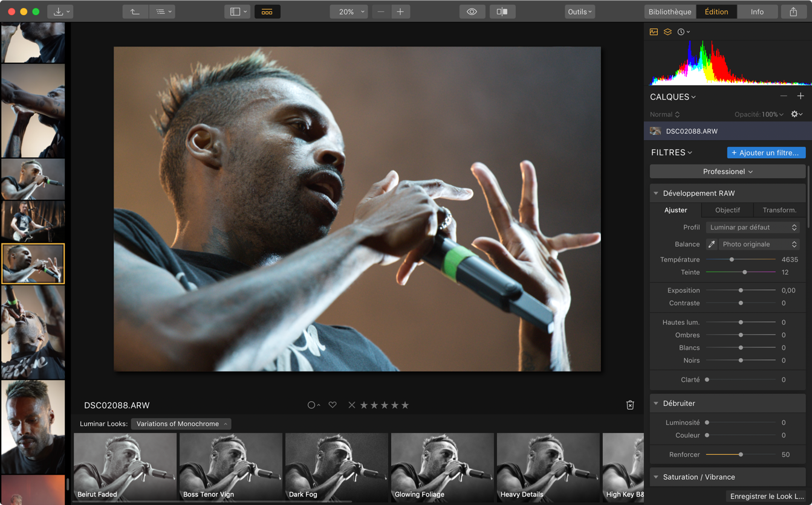812x505 pixels.
Task: Open the Variations of Monochrome looks dropdown
Action: tap(181, 424)
